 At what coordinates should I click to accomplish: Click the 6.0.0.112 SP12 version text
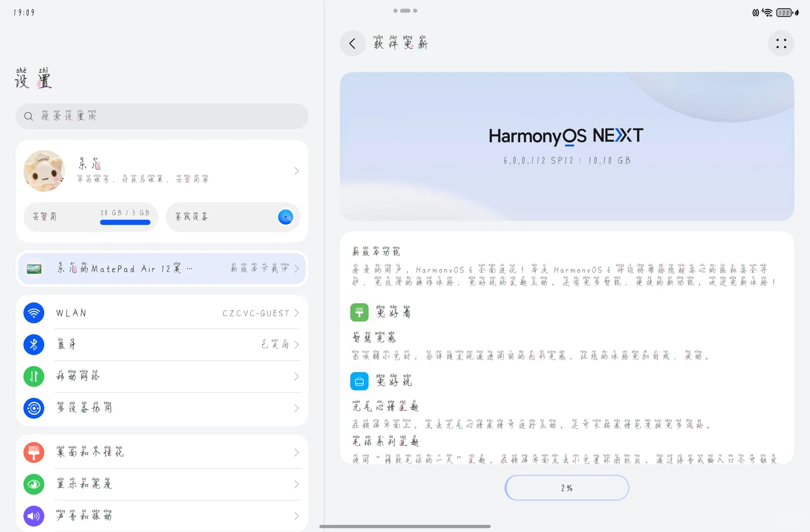point(538,161)
